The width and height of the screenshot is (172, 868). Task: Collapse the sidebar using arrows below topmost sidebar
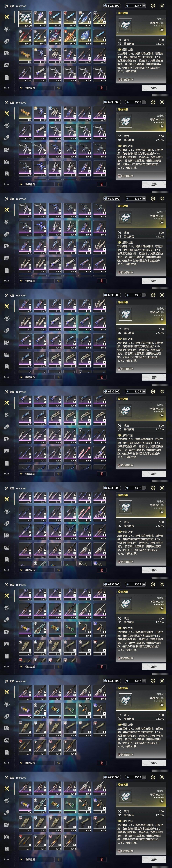(x=7, y=88)
